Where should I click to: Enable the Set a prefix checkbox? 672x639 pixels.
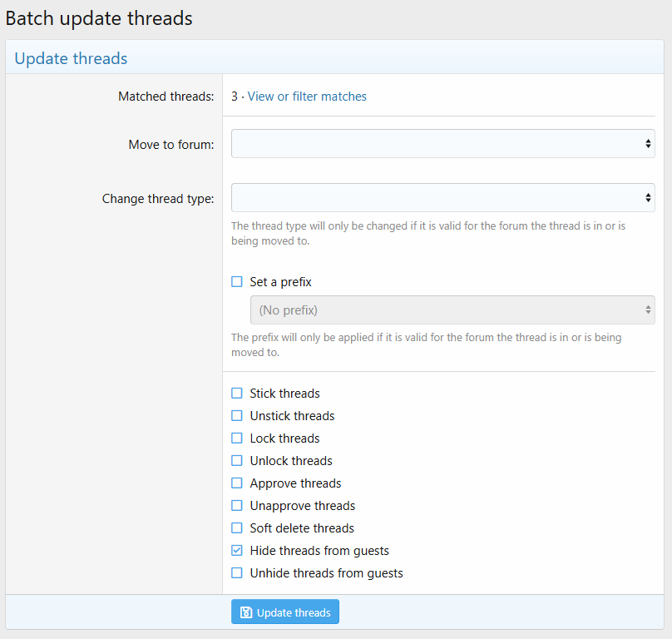coord(237,282)
